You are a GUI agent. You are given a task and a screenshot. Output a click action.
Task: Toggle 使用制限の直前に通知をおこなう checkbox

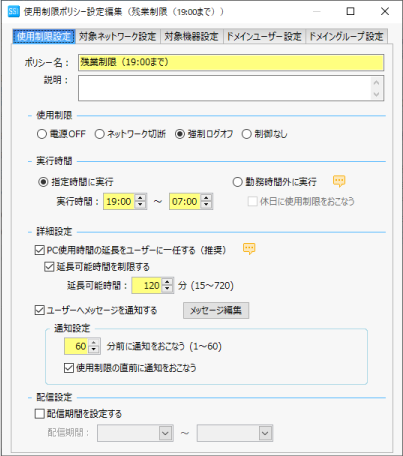coord(69,368)
